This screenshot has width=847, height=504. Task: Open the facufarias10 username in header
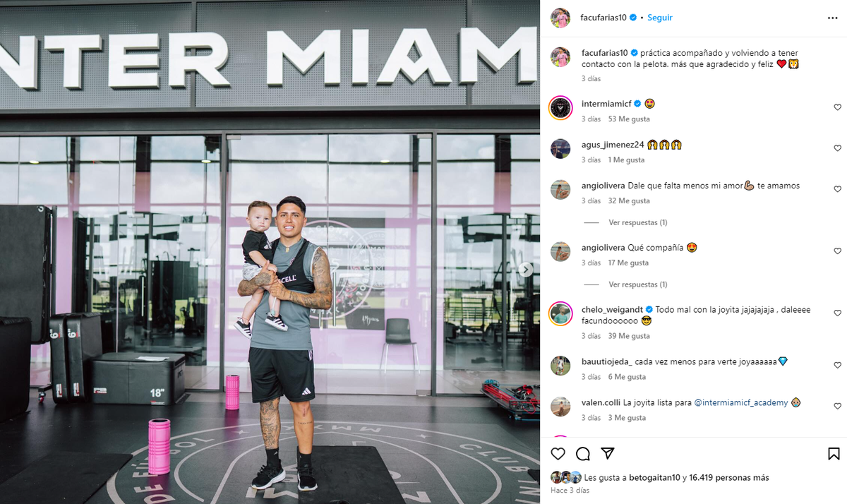[x=604, y=18]
